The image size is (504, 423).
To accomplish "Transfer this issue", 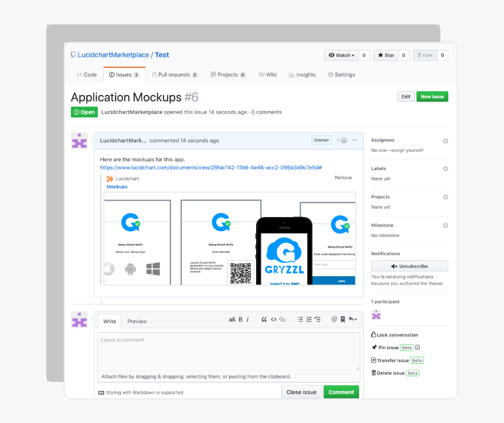I will pos(390,360).
